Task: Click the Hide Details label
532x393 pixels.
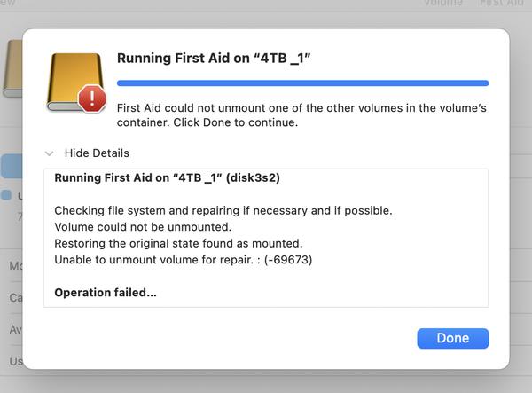Action: click(97, 153)
